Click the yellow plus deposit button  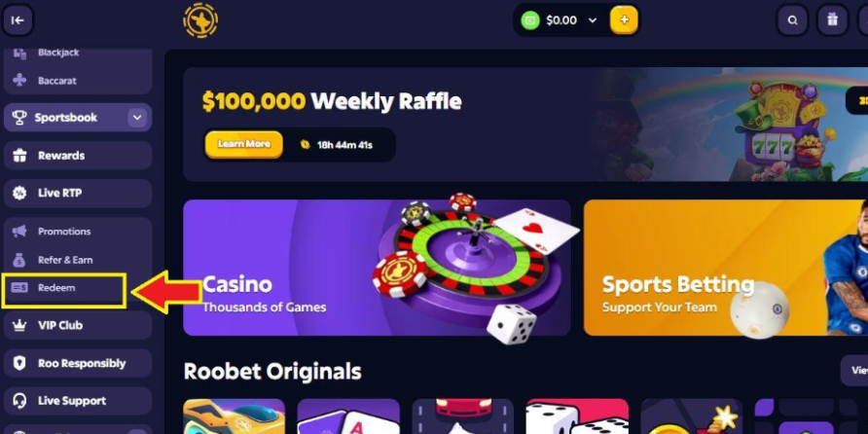624,20
